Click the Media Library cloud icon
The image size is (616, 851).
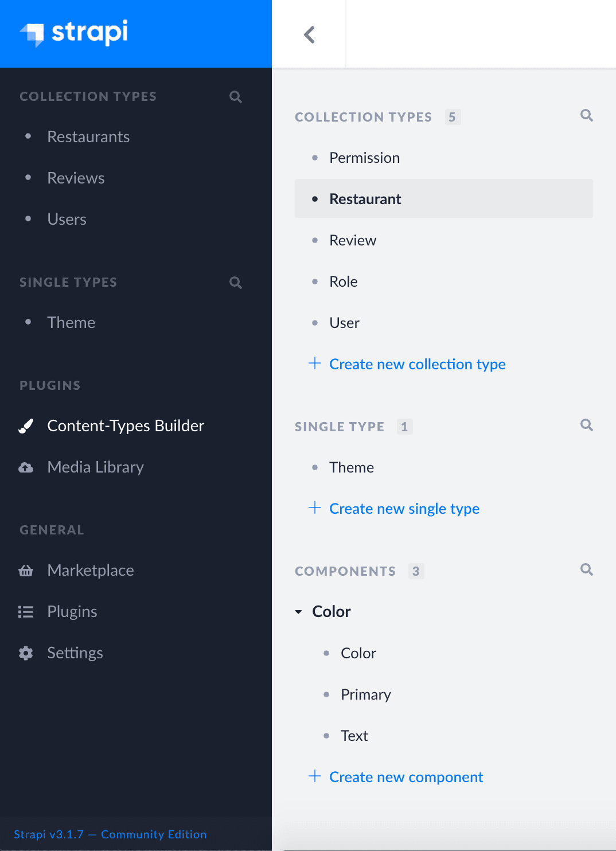(26, 467)
